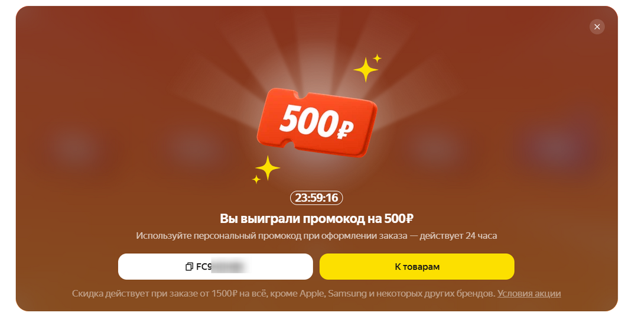
Task: Open products with the К товарам button
Action: (x=417, y=267)
